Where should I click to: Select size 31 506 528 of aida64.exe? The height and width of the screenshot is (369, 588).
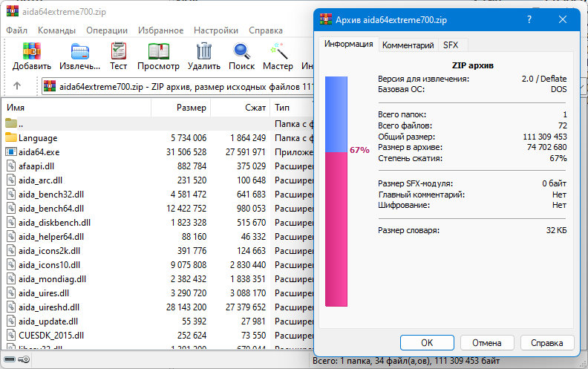[186, 152]
